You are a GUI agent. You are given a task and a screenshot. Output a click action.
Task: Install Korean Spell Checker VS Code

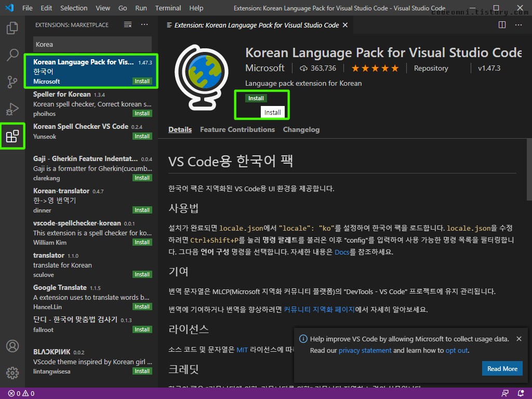pyautogui.click(x=142, y=136)
